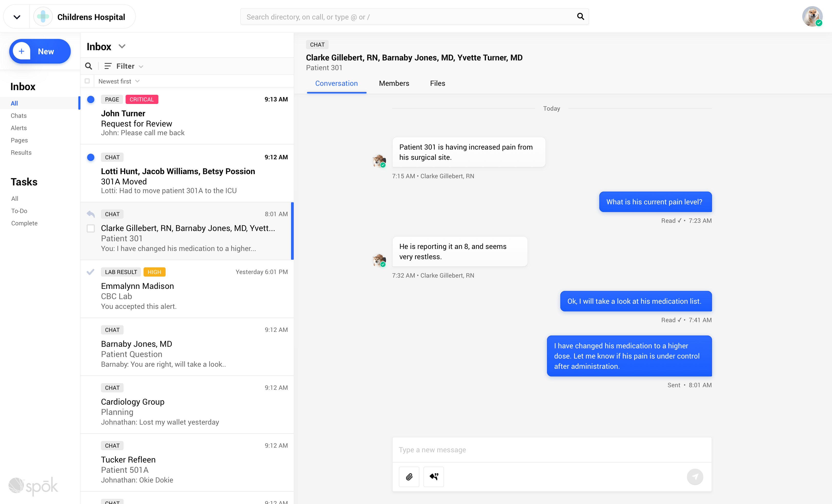Open the Cardiology Group Planning chat
832x504 pixels.
point(187,405)
